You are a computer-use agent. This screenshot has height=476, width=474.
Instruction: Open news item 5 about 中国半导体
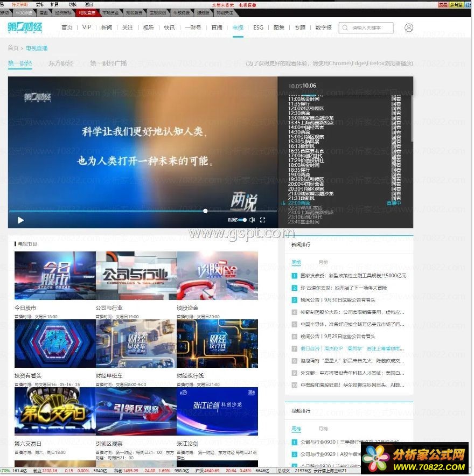(352, 324)
